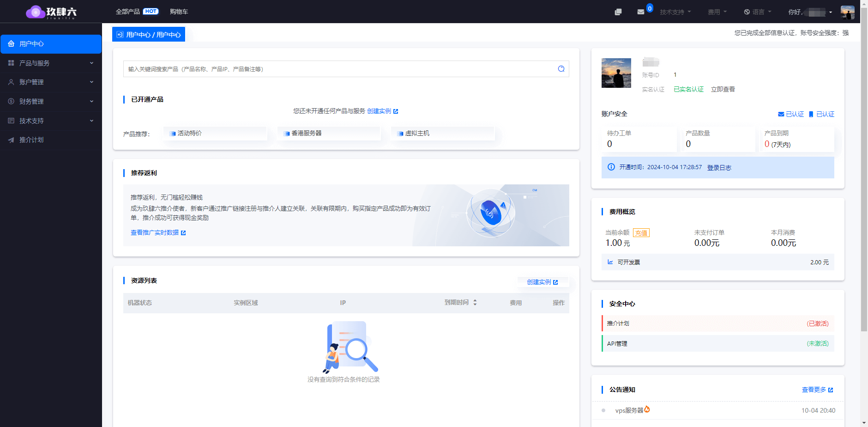Click the 产品数量 count card
Image resolution: width=868 pixels, height=427 pixels.
718,139
